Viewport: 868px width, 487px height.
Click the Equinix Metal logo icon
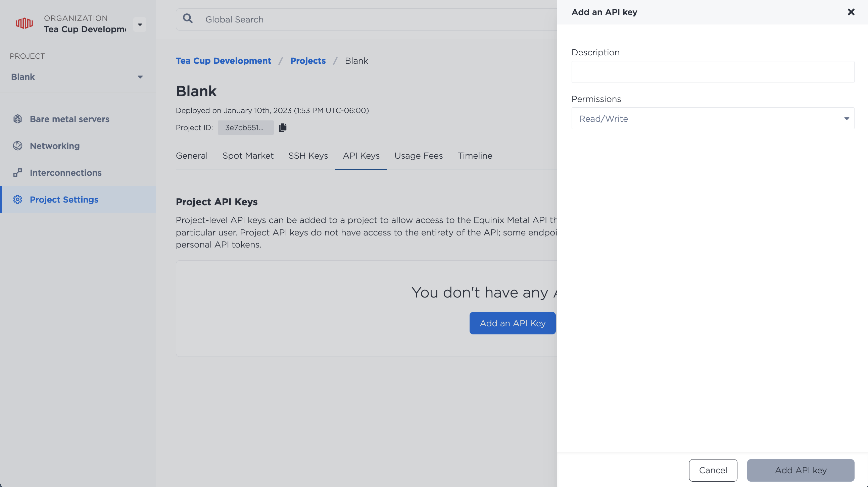tap(24, 23)
